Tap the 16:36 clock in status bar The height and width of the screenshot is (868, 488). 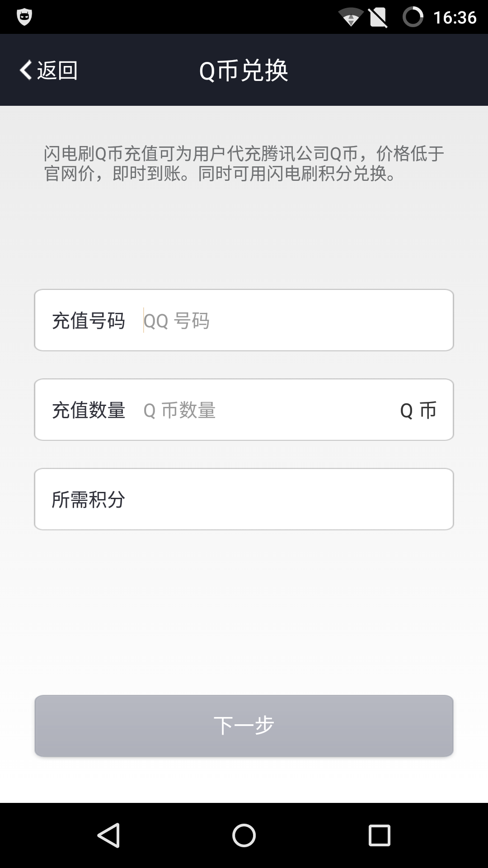tap(455, 18)
